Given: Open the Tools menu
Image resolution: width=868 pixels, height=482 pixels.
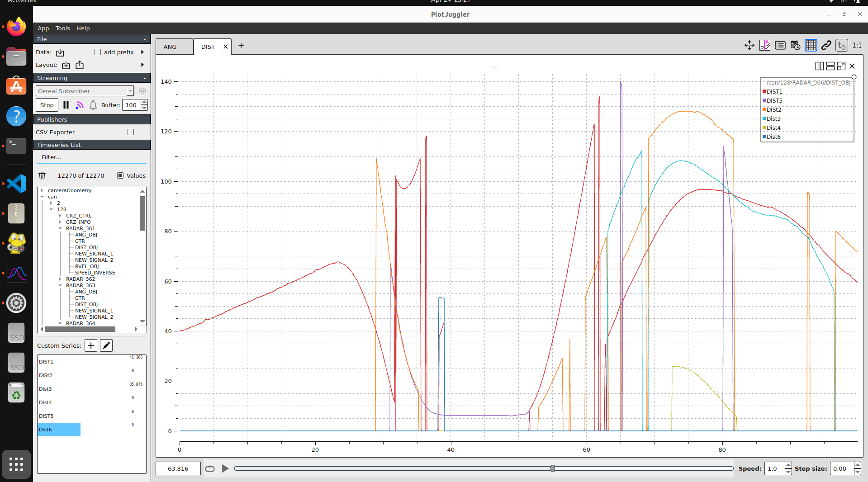Looking at the screenshot, I should 62,28.
